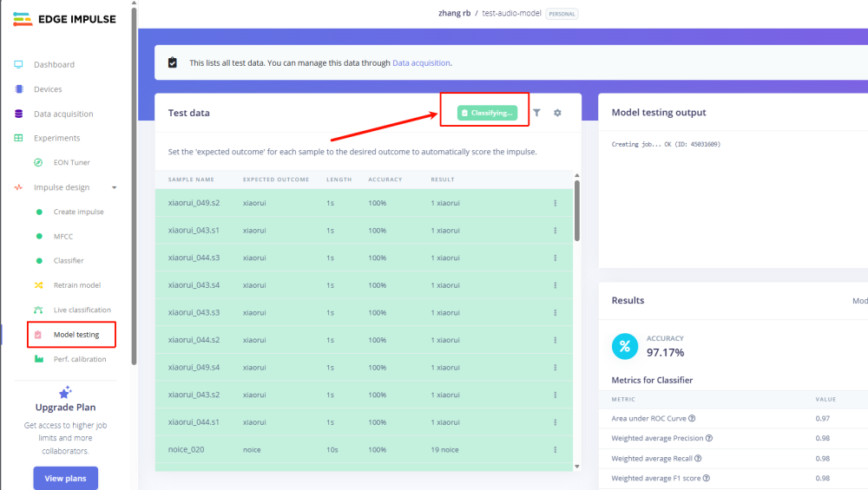Open three-dot menu for noice_020 row

pos(555,449)
